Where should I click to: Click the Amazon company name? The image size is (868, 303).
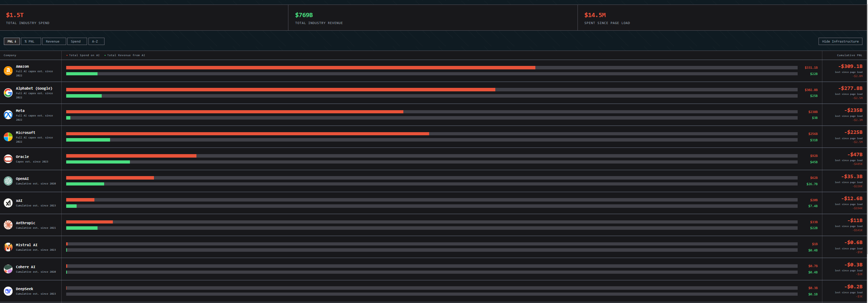[x=22, y=66]
